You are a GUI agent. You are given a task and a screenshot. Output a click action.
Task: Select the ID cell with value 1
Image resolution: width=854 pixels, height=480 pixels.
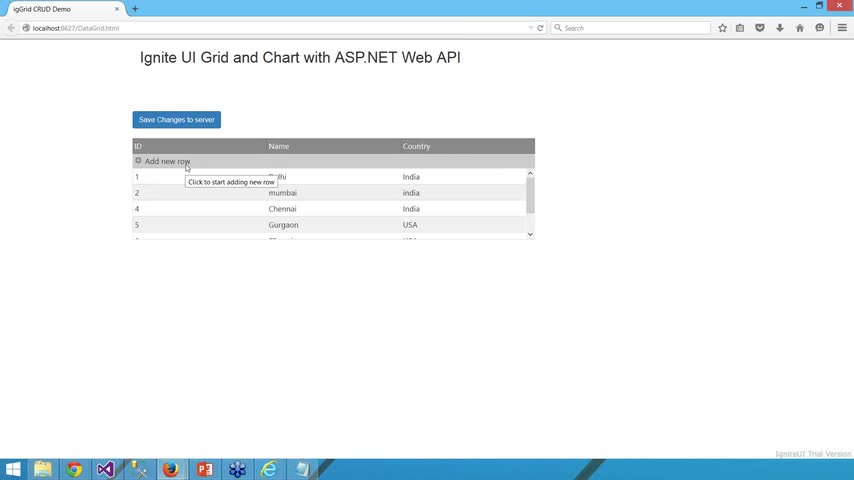[199, 177]
